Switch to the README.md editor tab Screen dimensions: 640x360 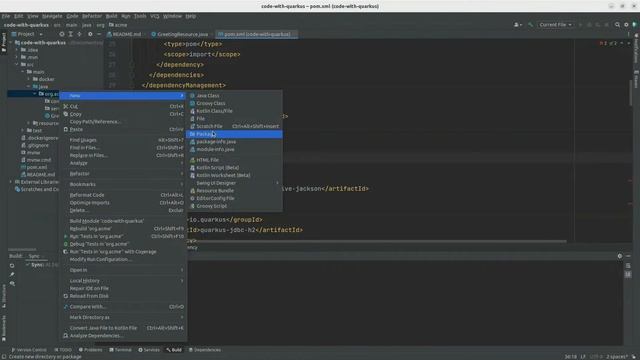[124, 34]
